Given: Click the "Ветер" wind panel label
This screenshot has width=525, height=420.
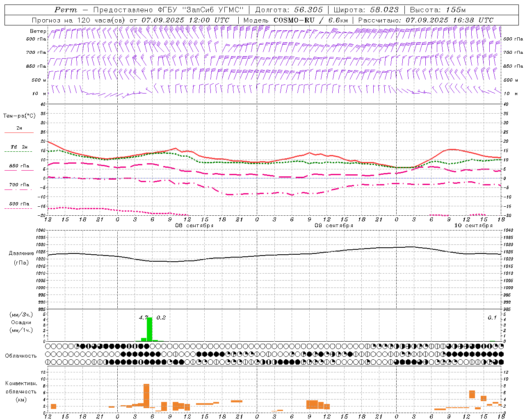Looking at the screenshot, I should click(38, 31).
